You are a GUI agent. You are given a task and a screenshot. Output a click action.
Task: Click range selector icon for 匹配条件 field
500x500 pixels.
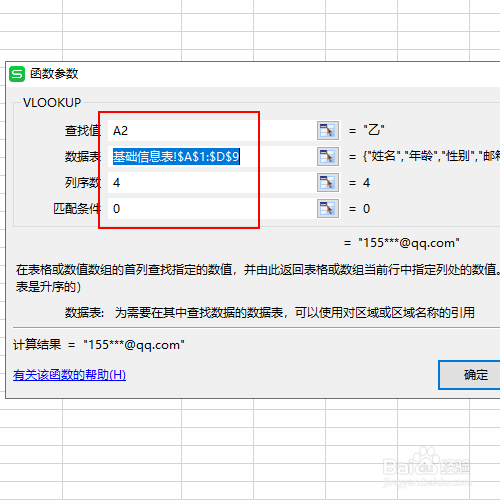click(x=328, y=208)
